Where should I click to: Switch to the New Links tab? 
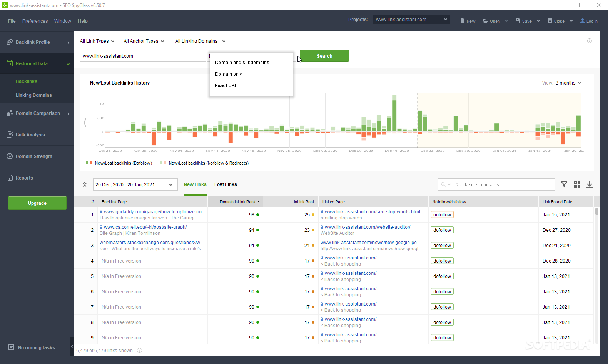(195, 184)
